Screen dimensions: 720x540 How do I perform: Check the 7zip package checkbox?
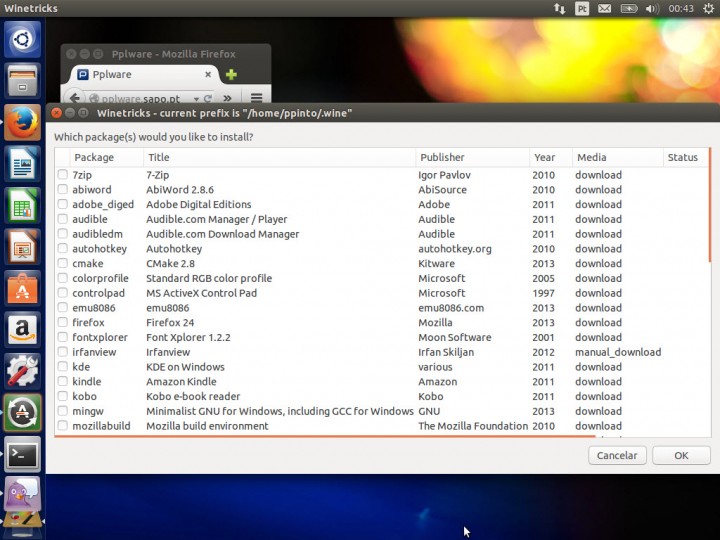click(x=62, y=174)
